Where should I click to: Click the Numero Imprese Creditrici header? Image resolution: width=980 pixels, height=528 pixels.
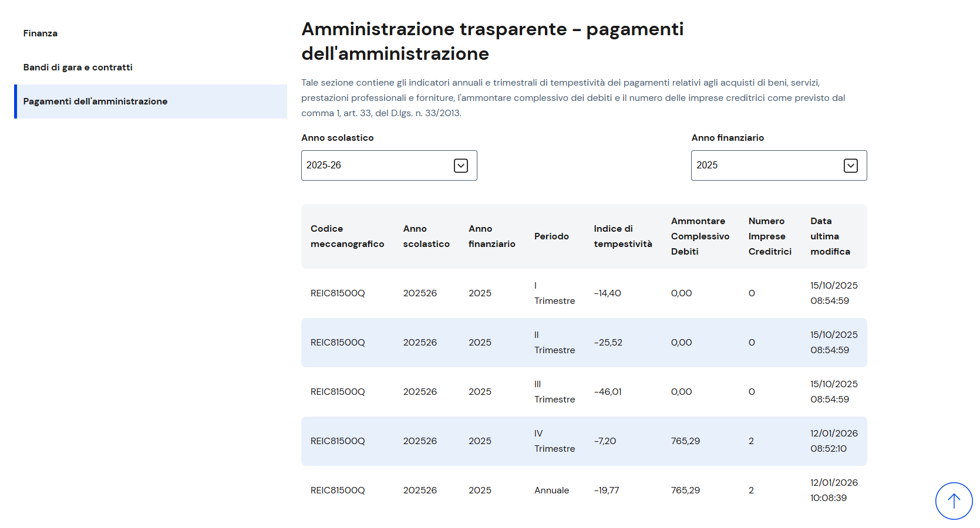[x=769, y=236]
